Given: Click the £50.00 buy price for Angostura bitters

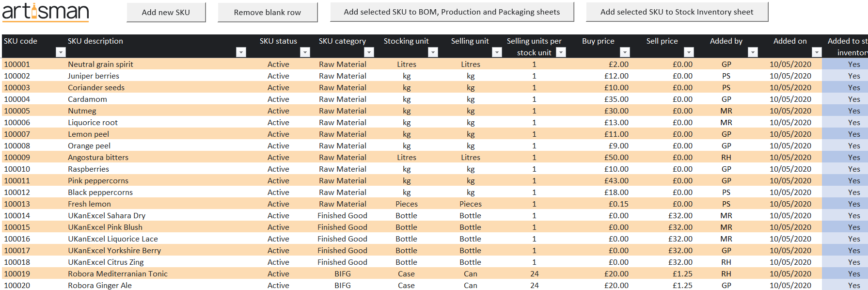Looking at the screenshot, I should (616, 158).
